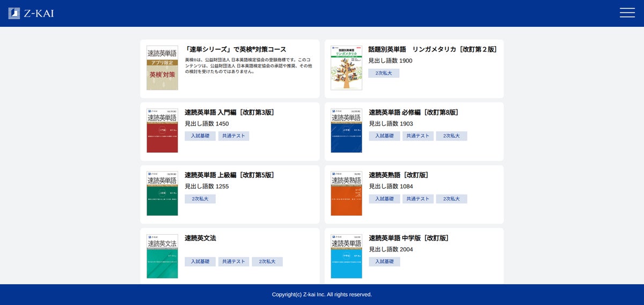This screenshot has height=305, width=644.
Task: Open the red 入門編 book cover
Action: (x=162, y=131)
